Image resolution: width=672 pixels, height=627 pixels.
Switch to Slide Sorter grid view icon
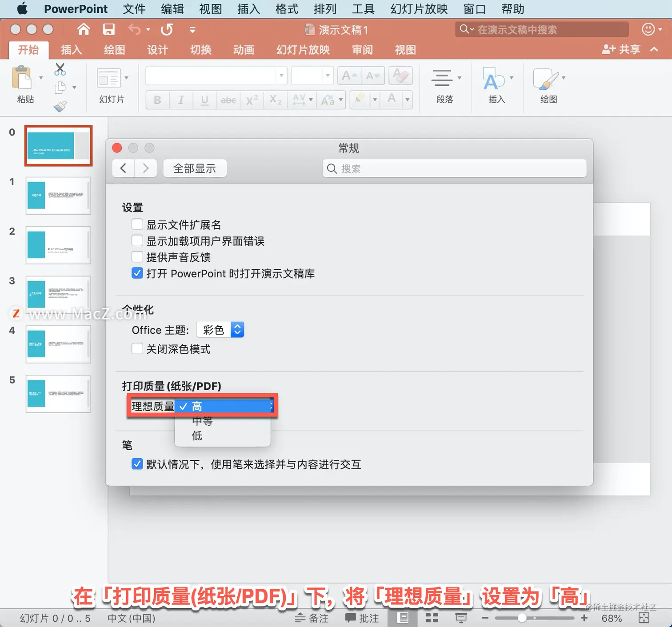tap(432, 618)
